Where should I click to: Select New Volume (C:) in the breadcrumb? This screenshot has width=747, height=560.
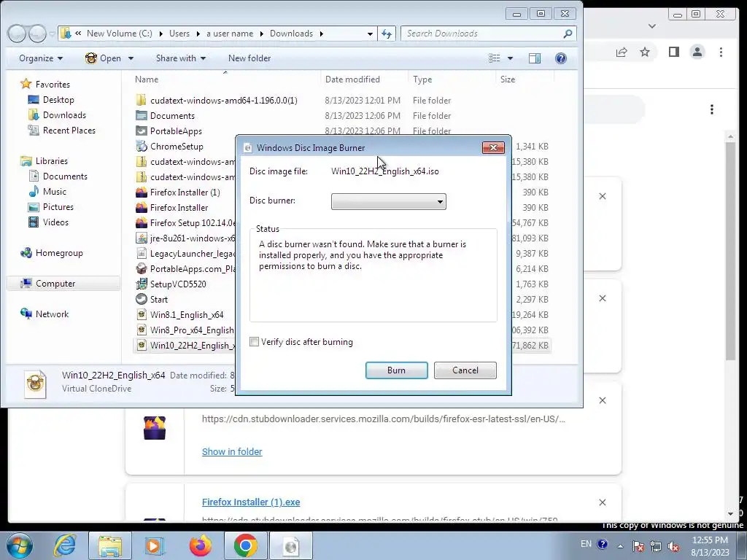(119, 34)
